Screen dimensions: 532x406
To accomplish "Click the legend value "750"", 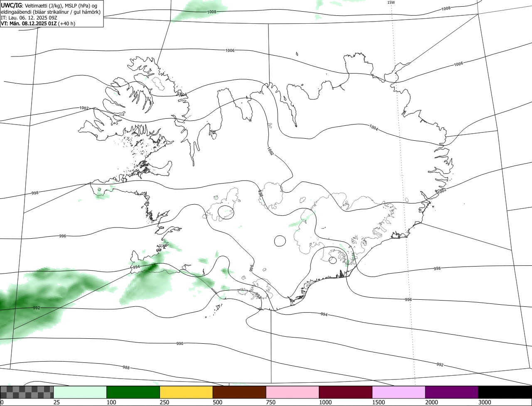I will [271, 402].
